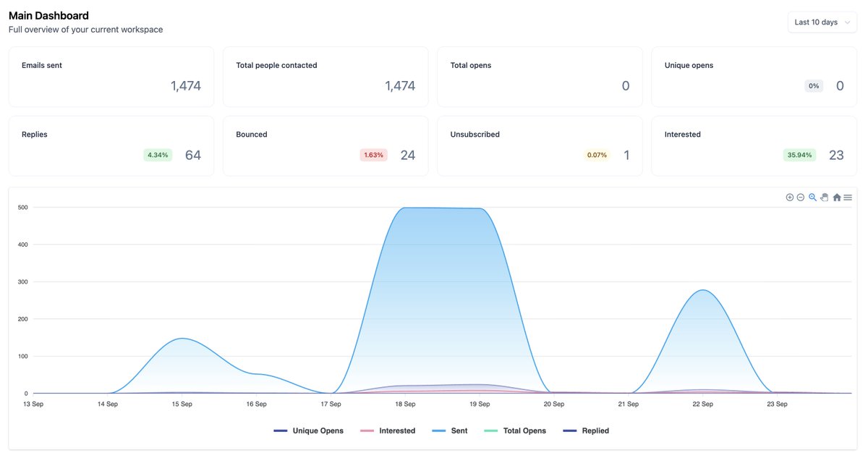Enable the chart panning hand tool
The width and height of the screenshot is (868, 458).
coord(824,198)
